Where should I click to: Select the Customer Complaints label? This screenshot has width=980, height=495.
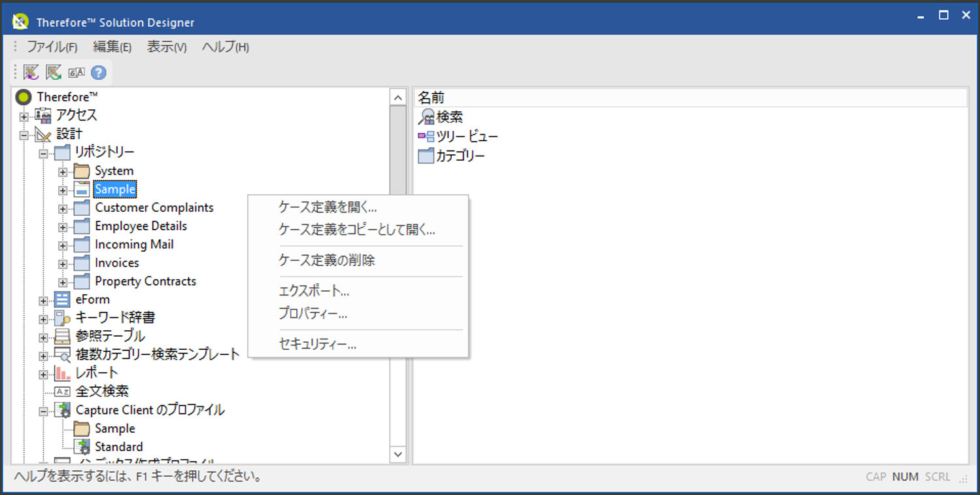pyautogui.click(x=154, y=208)
